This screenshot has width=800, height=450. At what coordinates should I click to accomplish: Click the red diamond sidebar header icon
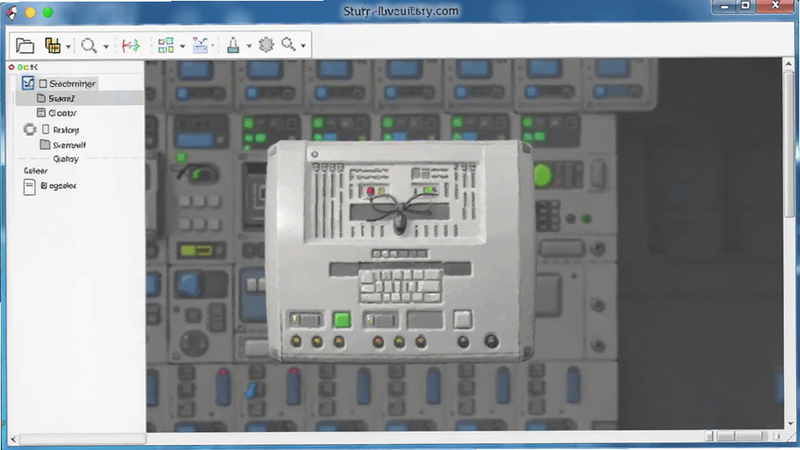point(11,67)
